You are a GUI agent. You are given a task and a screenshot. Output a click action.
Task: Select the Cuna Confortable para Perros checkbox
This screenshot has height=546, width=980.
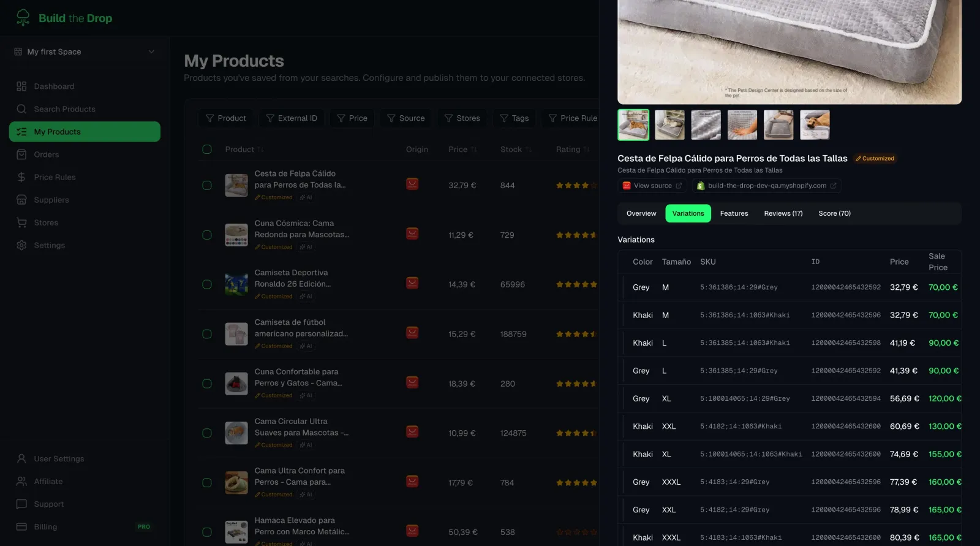207,384
